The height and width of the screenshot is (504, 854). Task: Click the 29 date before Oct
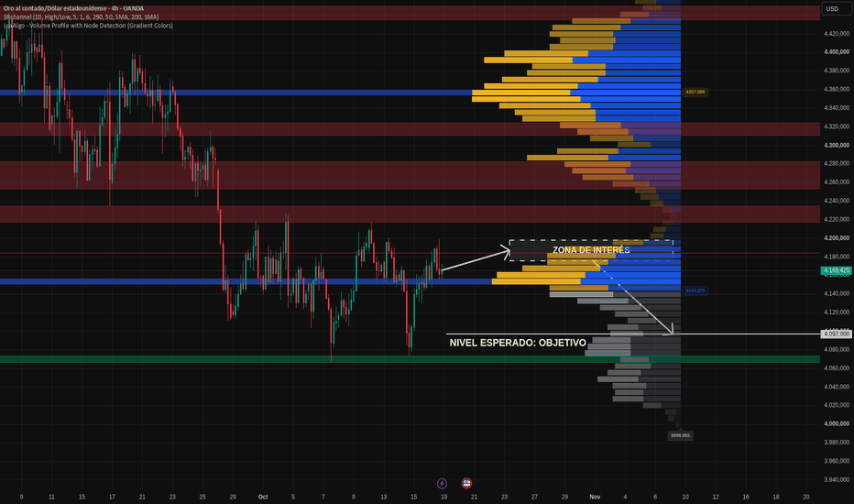tap(233, 497)
